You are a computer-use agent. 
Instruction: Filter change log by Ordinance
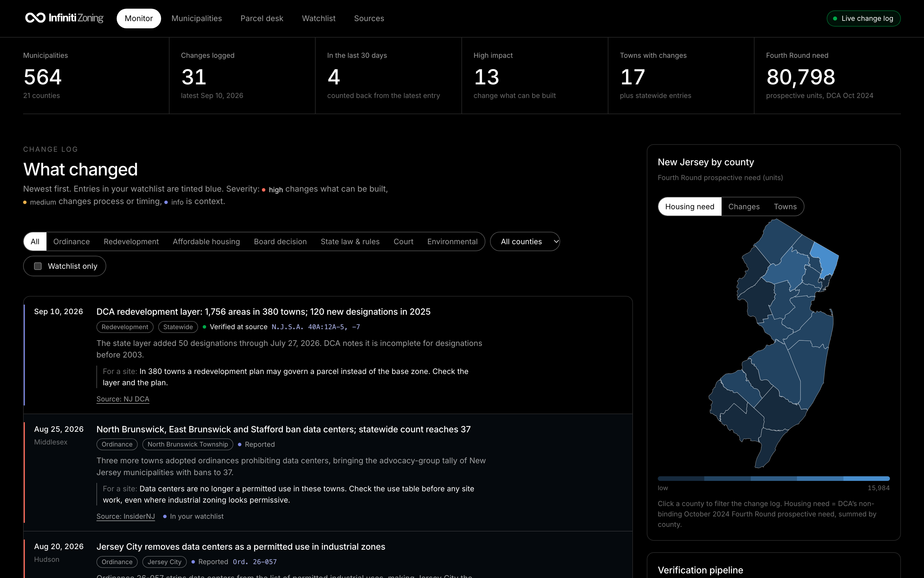[x=71, y=242]
